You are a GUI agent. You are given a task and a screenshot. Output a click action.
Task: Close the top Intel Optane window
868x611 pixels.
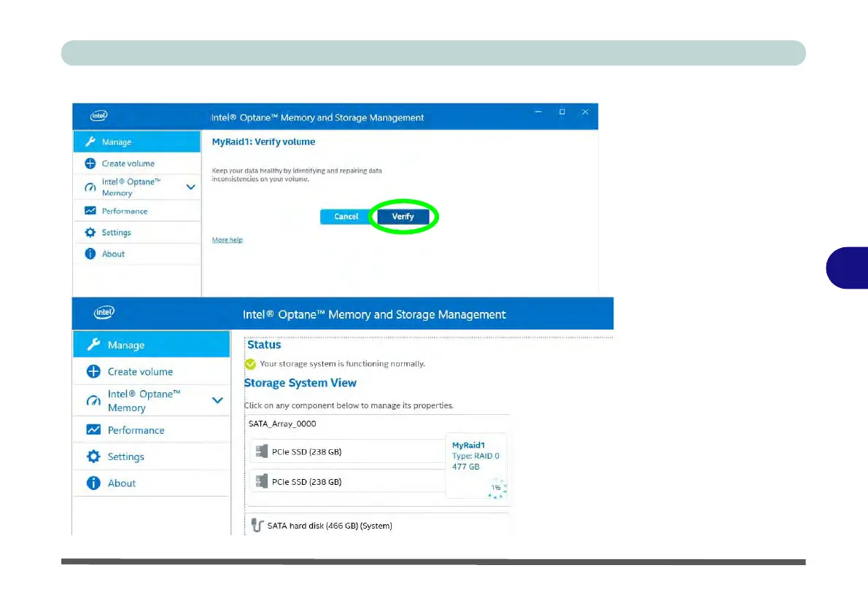585,112
